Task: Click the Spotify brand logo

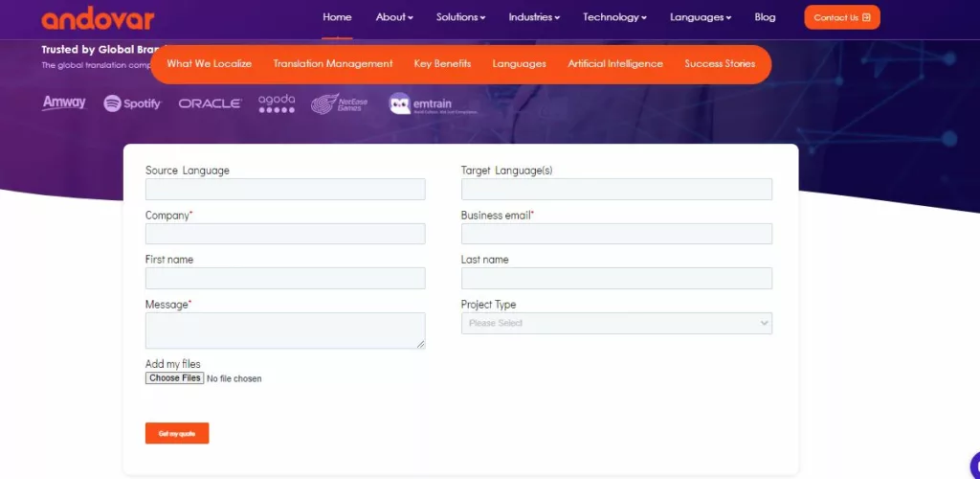Action: (x=132, y=103)
